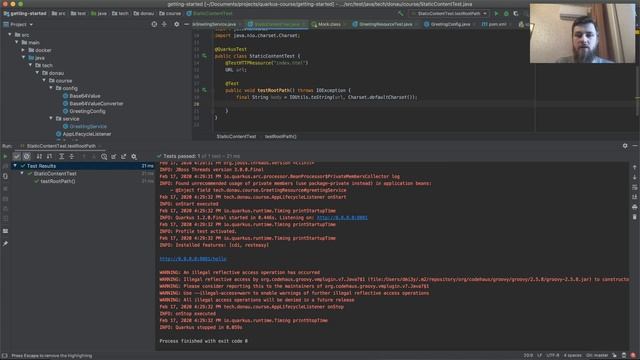Viewport: 640px width, 360px height.
Task: Hide the Project panel via minus icon
Action: (x=186, y=24)
